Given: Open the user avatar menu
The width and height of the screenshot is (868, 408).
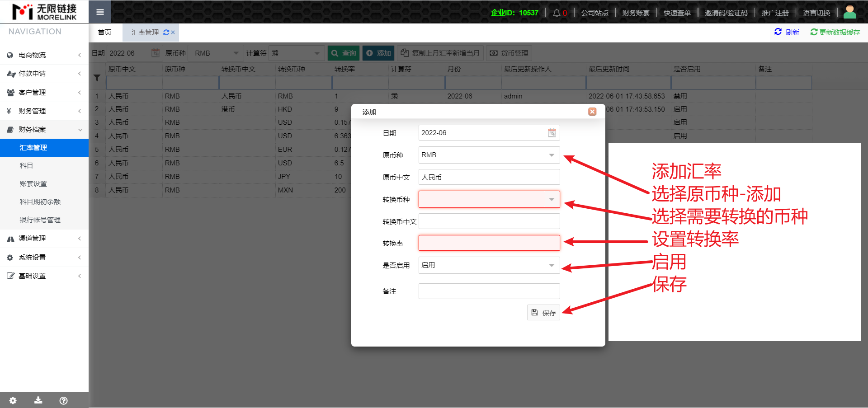Looking at the screenshot, I should [x=849, y=12].
